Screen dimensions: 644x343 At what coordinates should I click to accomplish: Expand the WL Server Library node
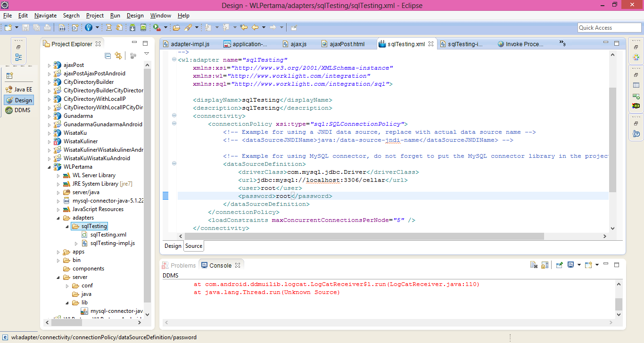[x=58, y=175]
